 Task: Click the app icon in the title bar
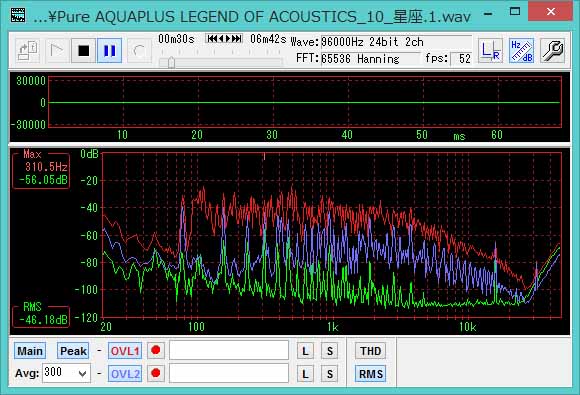tap(18, 16)
